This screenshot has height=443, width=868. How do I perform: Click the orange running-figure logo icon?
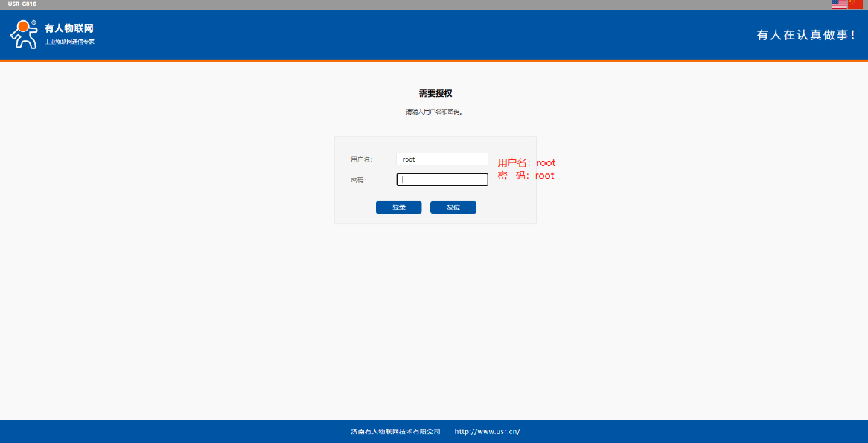pos(23,34)
